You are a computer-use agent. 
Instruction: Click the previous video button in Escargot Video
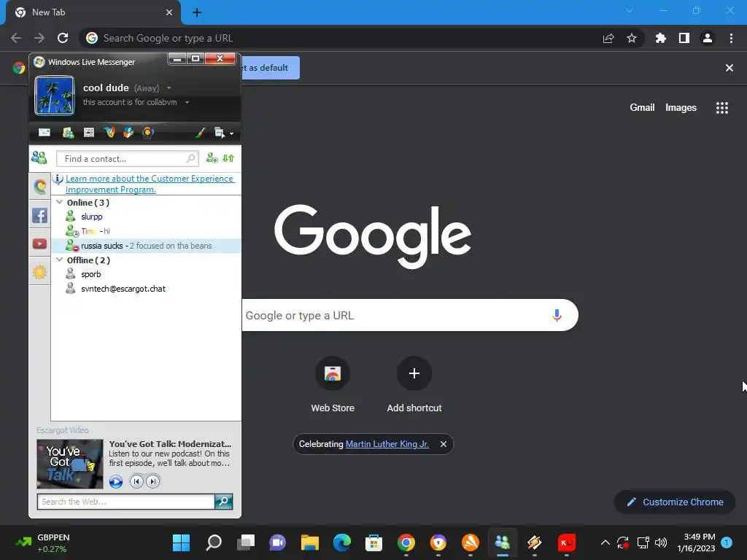click(136, 481)
